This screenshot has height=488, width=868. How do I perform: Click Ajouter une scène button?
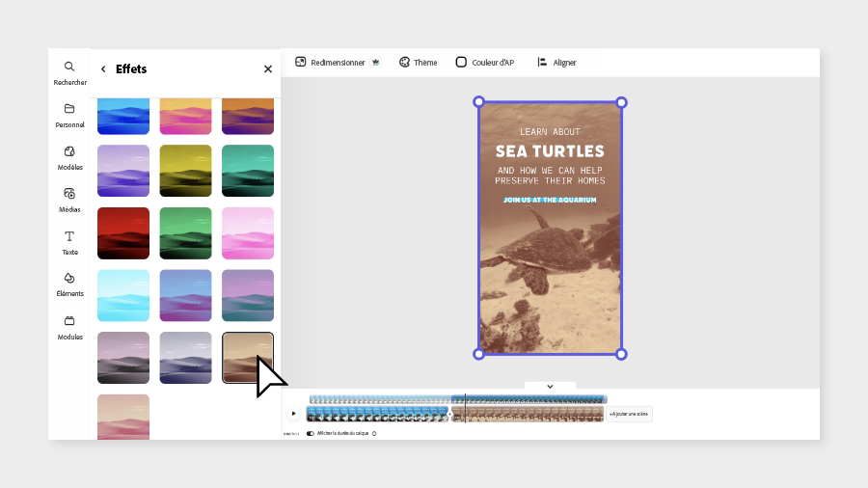630,414
